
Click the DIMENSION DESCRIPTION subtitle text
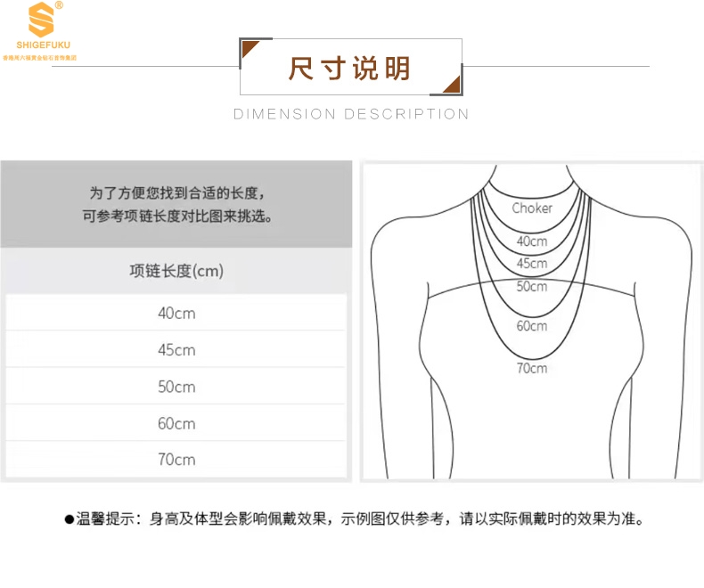(x=351, y=114)
